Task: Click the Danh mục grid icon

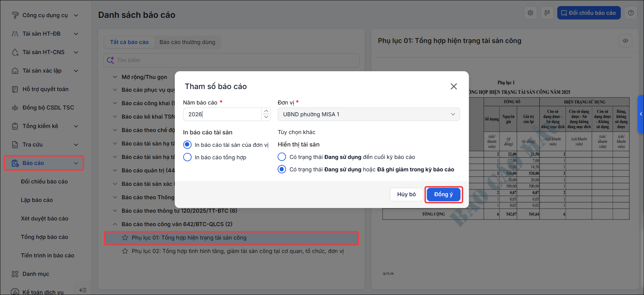Action: tap(15, 274)
